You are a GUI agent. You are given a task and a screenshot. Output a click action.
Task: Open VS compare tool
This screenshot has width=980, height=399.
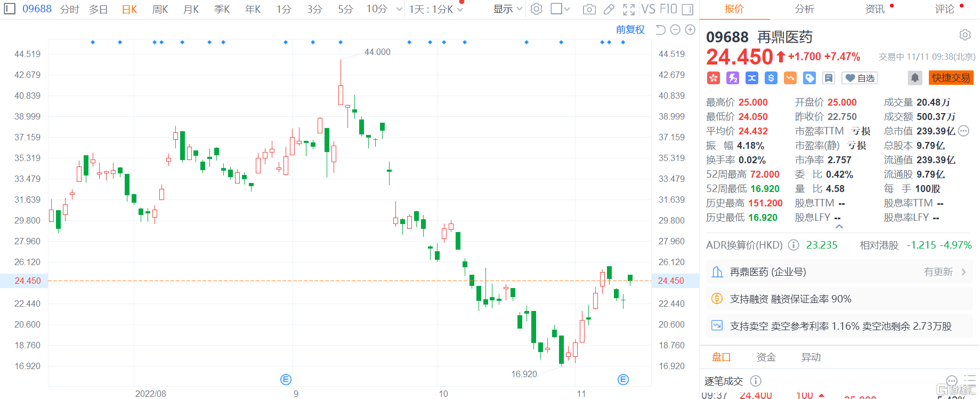648,9
